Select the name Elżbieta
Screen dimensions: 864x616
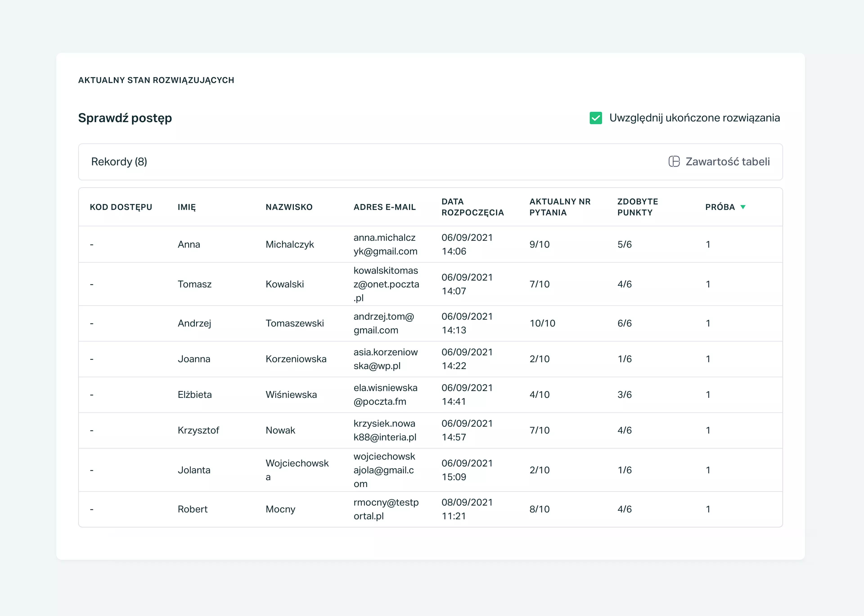(194, 395)
